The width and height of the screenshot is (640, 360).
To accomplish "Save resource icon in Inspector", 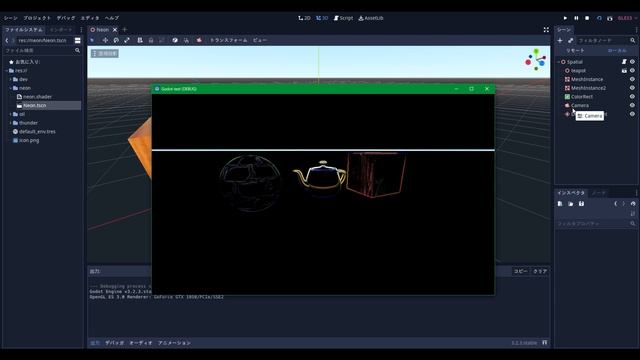I will pyautogui.click(x=581, y=203).
